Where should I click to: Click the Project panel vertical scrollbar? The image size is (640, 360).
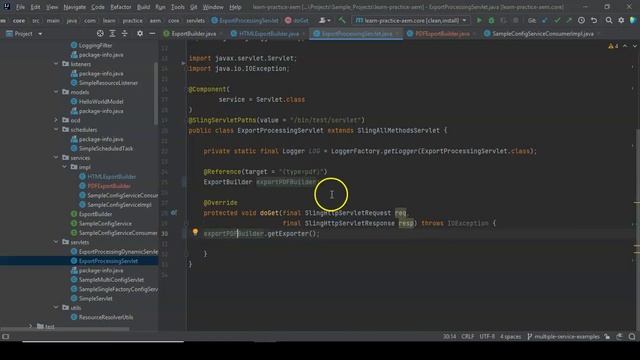coord(156,94)
